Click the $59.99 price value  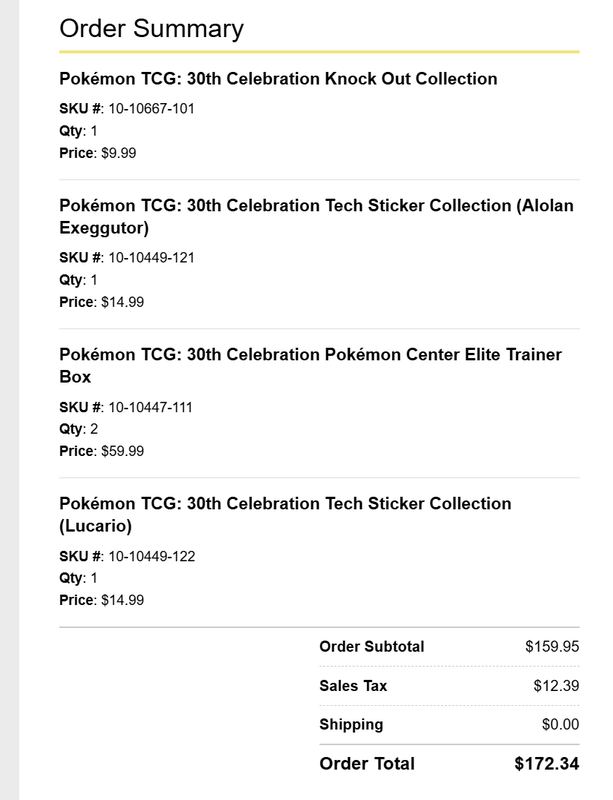point(122,451)
